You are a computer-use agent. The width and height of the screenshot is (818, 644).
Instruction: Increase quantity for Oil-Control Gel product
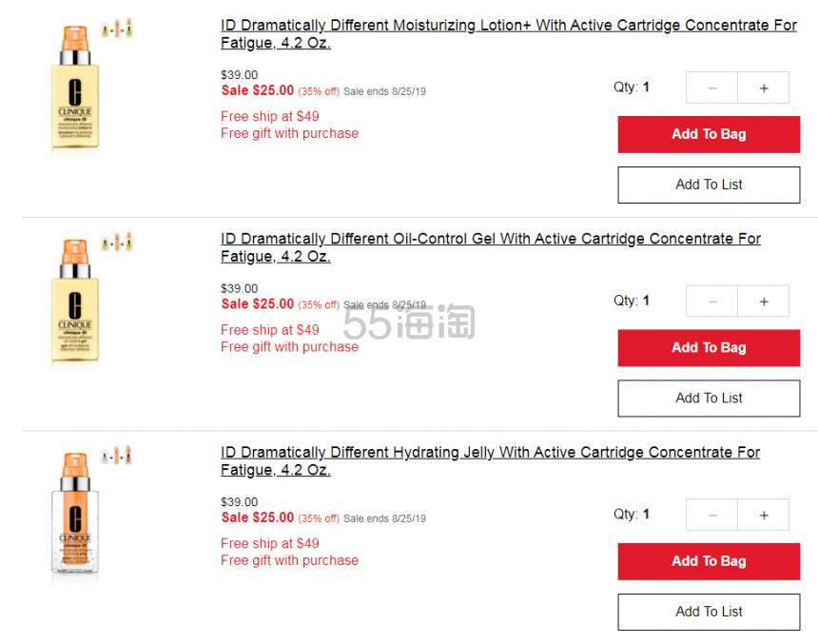[763, 302]
